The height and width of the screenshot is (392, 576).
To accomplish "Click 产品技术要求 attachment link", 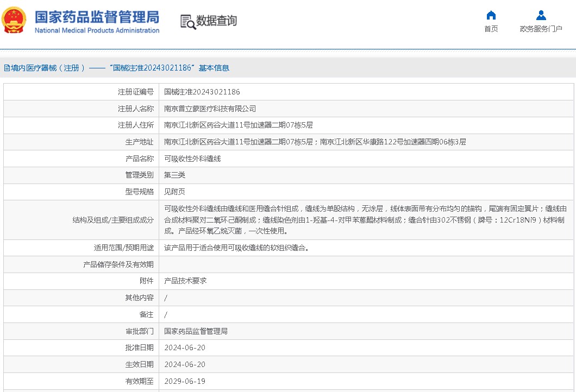I will pyautogui.click(x=185, y=281).
